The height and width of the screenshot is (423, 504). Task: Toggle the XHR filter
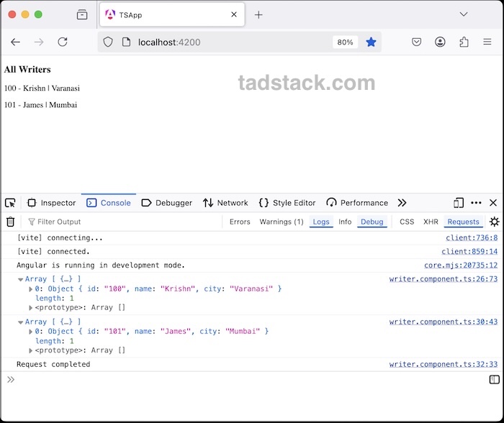(431, 222)
